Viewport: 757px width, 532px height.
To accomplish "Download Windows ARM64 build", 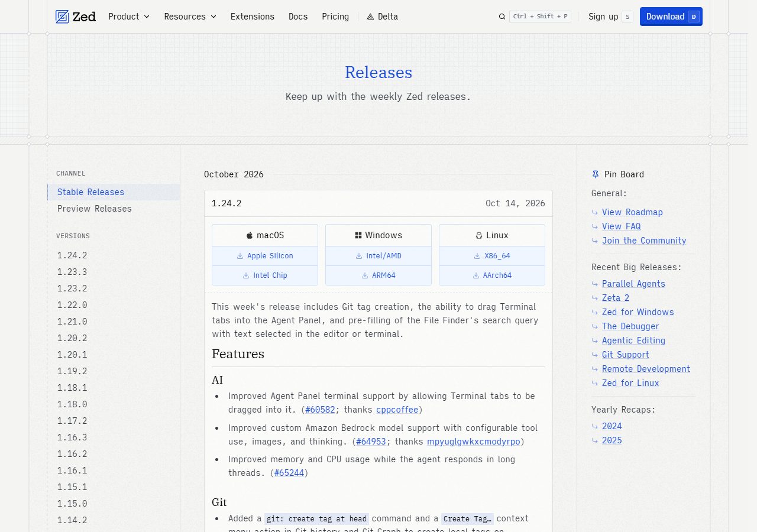I will tap(378, 275).
